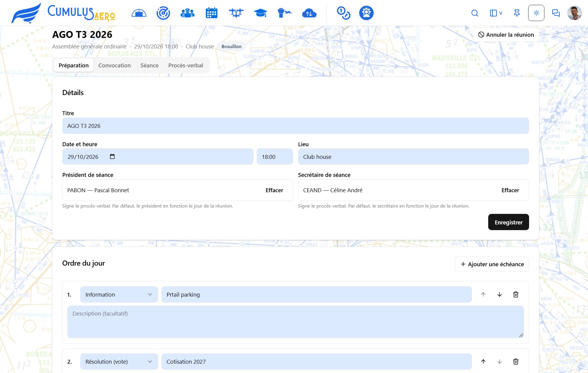588x373 pixels.
Task: Delete agenda item Cotisation 2027
Action: pos(516,362)
